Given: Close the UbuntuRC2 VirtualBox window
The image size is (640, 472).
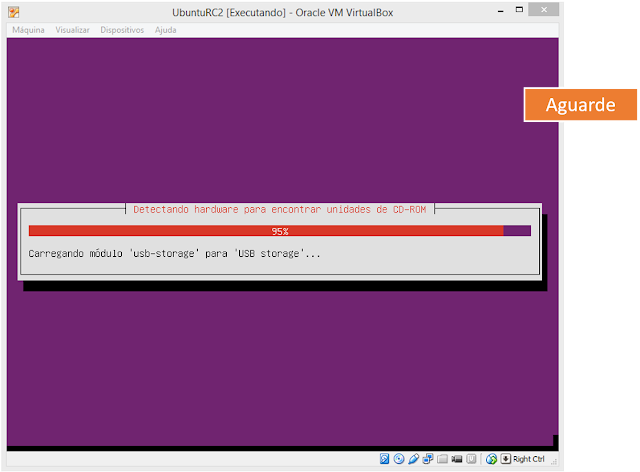Looking at the screenshot, I should 544,10.
